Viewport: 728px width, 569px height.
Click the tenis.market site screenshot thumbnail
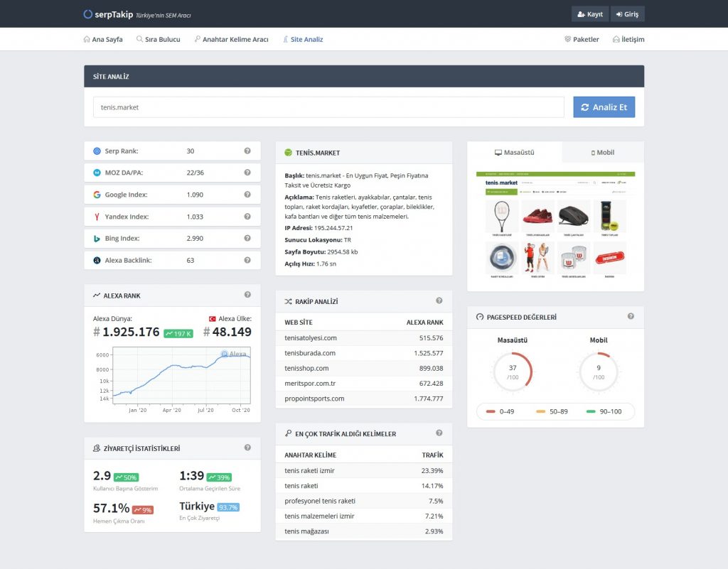tap(555, 225)
